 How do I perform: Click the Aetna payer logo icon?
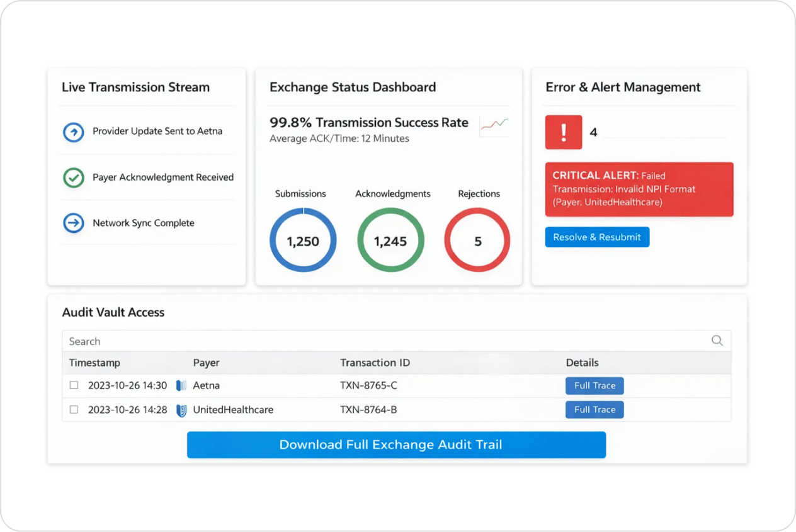pos(181,385)
